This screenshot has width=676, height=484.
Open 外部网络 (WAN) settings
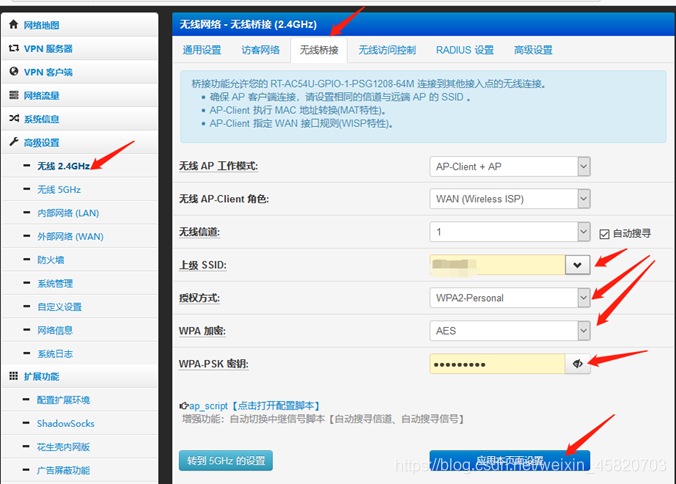tap(70, 236)
